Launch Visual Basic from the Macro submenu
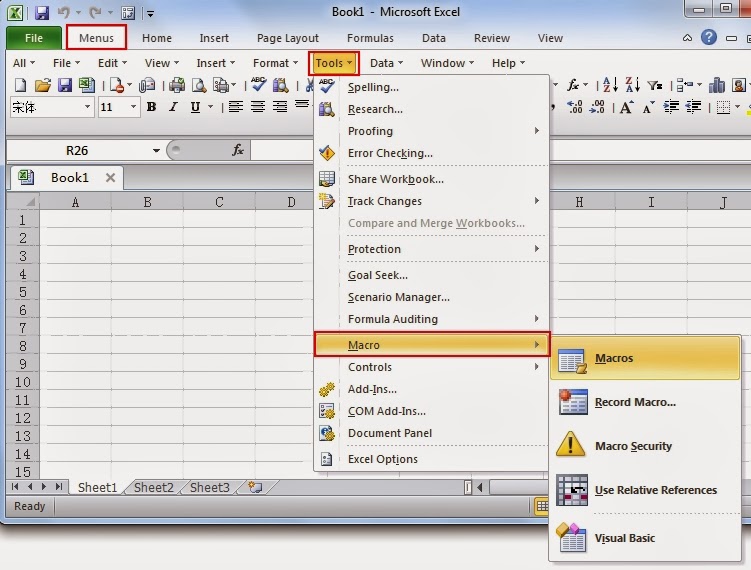Image resolution: width=751 pixels, height=570 pixels. (x=645, y=538)
